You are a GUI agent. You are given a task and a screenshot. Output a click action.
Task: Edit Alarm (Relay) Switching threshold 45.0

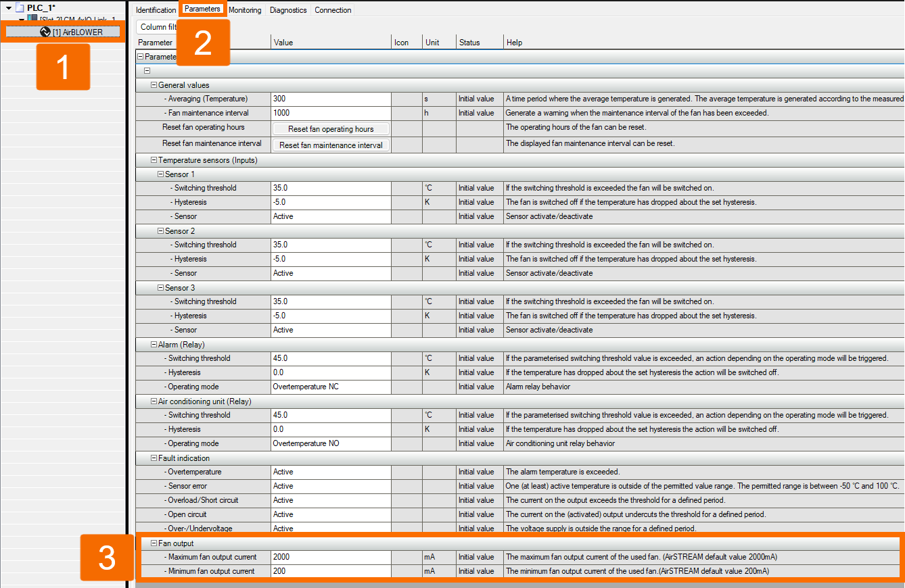[331, 358]
